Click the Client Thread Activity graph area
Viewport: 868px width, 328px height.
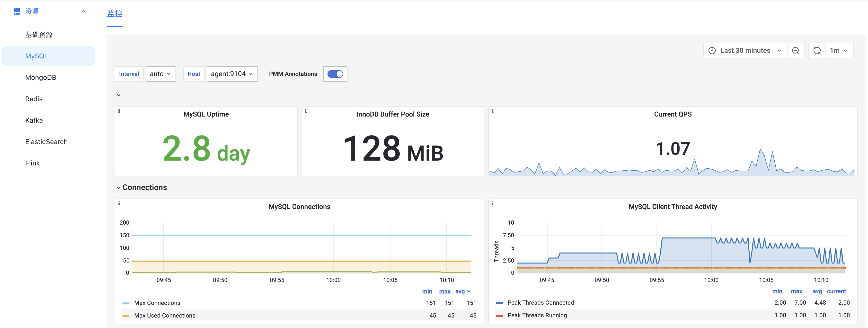[681, 248]
